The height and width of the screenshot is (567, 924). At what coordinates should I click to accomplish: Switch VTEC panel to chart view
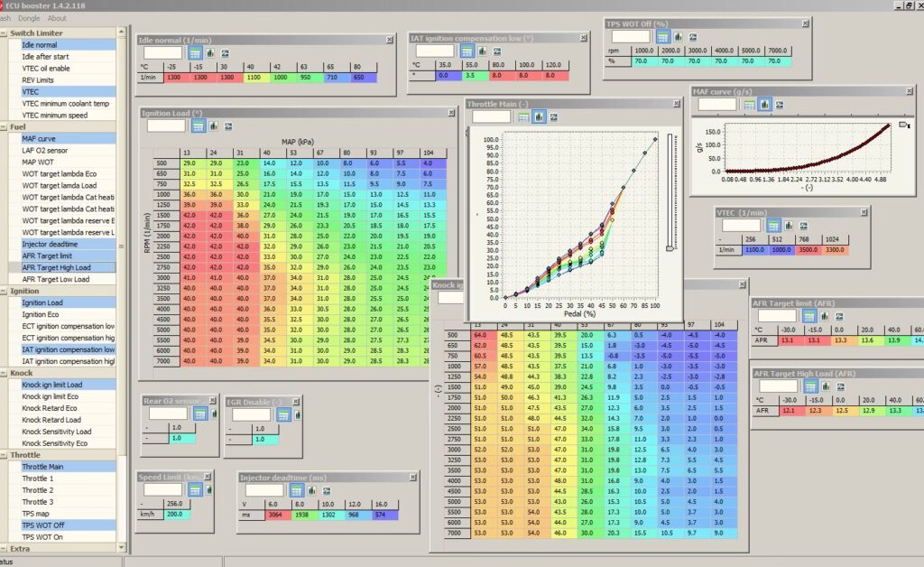click(x=788, y=225)
